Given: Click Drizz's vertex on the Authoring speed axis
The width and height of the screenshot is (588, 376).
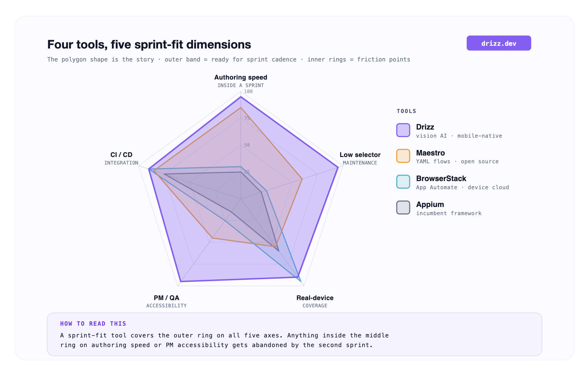Looking at the screenshot, I should pos(241,97).
